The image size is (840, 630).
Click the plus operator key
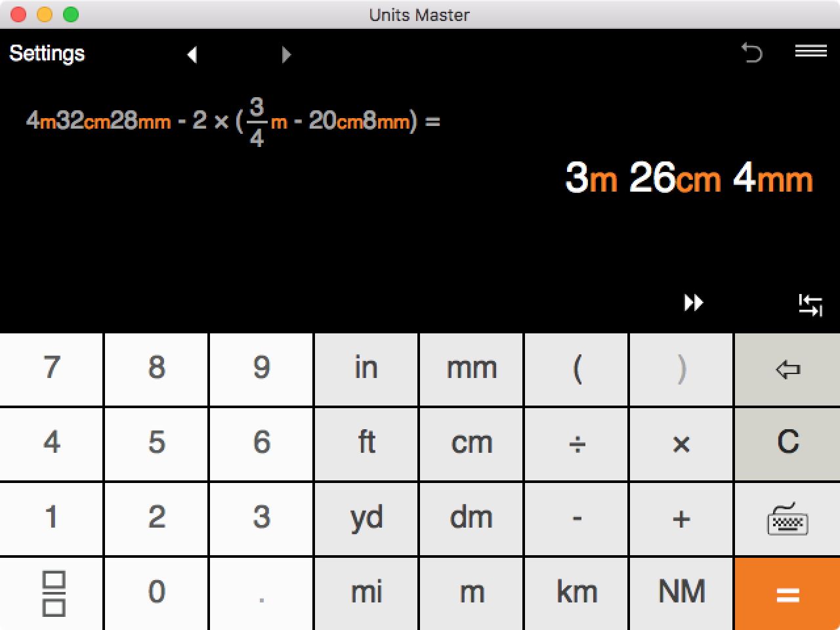[x=681, y=519]
